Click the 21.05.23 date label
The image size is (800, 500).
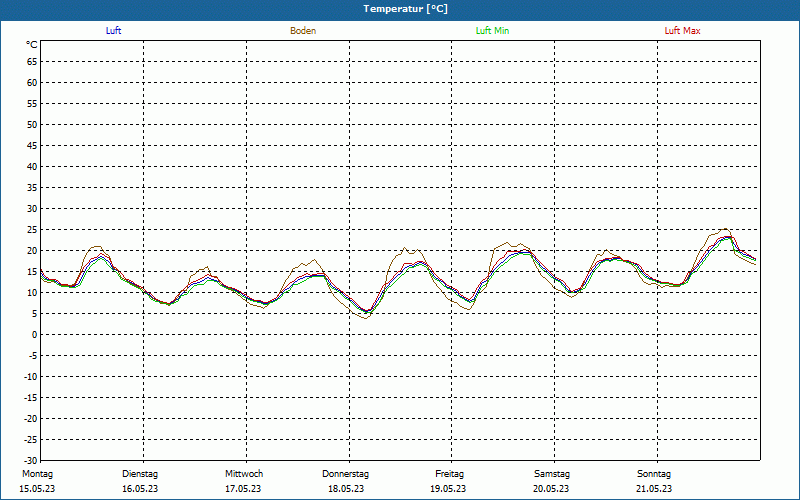pos(654,489)
